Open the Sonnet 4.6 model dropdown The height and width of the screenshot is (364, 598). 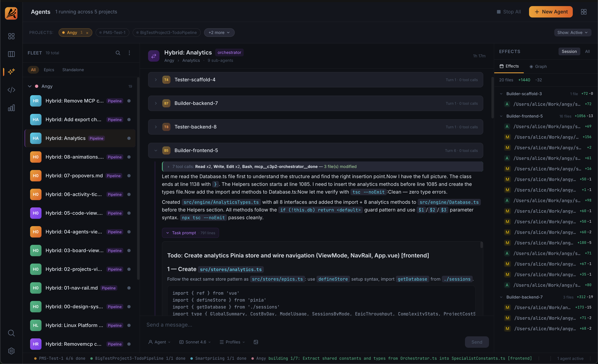tap(195, 342)
